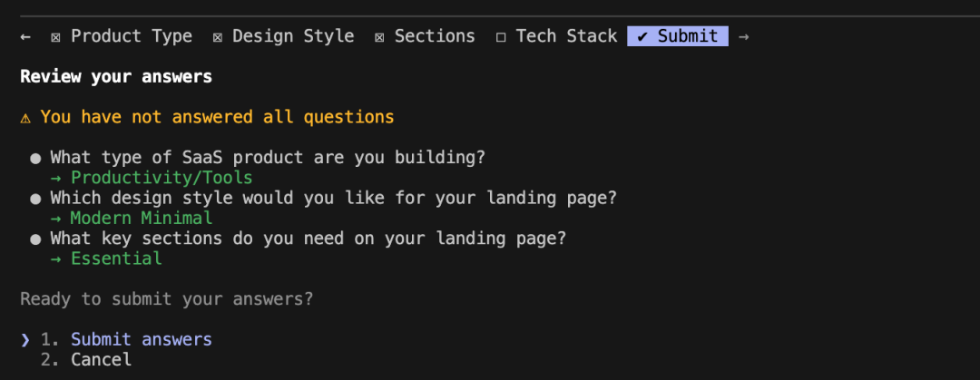Click the empty checkbox next to Tech Stack

501,37
